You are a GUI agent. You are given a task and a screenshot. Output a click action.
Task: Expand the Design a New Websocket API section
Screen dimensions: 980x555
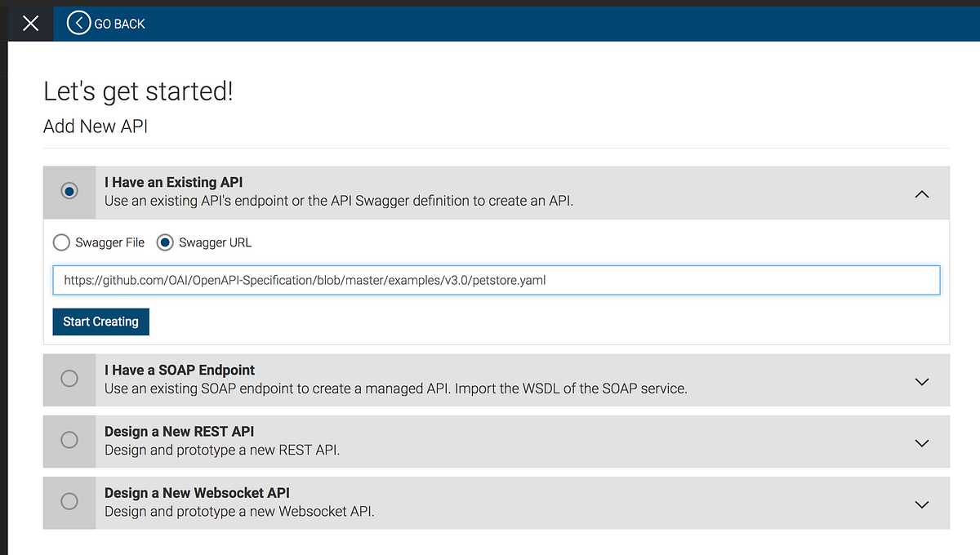pos(921,504)
